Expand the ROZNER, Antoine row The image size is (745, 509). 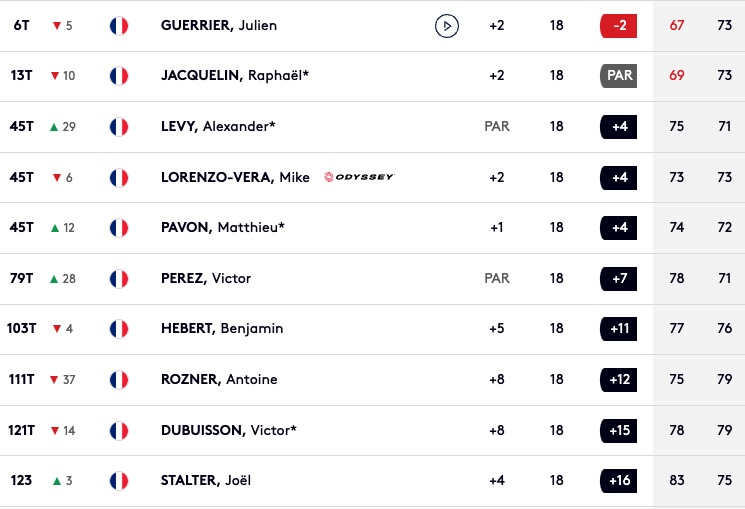[372, 379]
